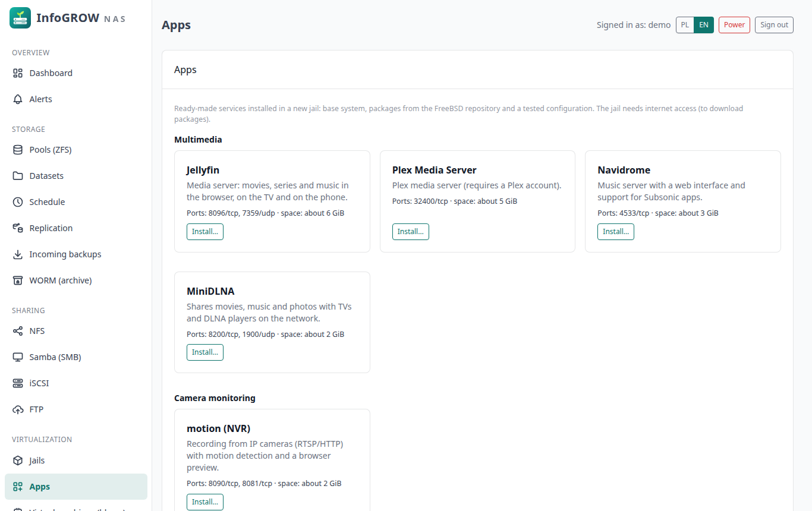
Task: Click the Replication icon in sidebar
Action: click(18, 228)
